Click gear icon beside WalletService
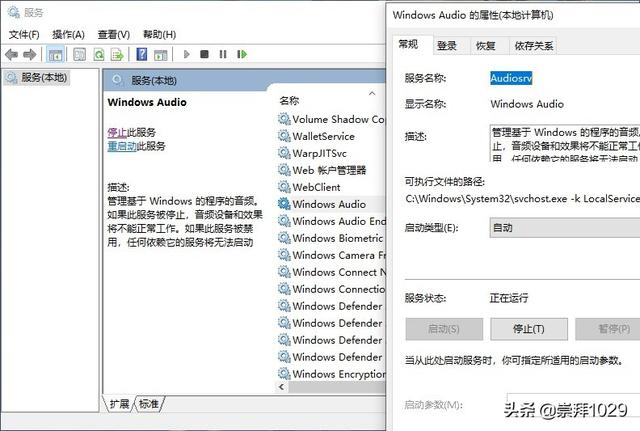The width and height of the screenshot is (640, 431). [284, 136]
